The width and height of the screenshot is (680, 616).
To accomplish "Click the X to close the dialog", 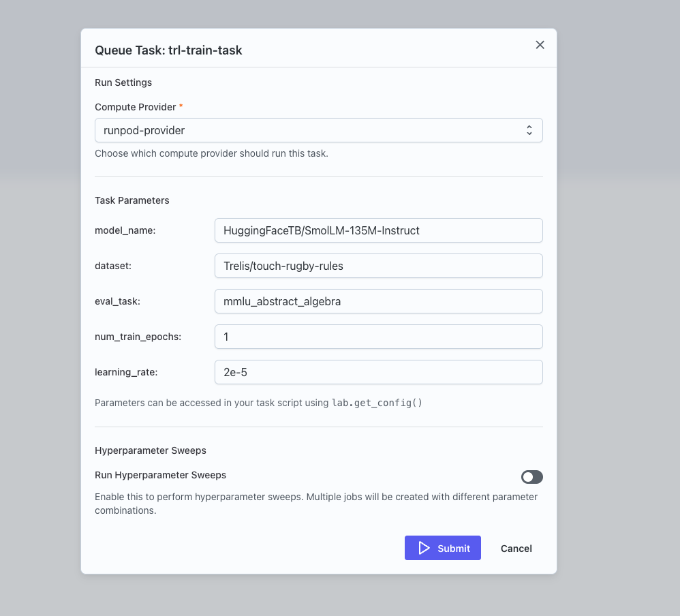I will click(x=540, y=44).
